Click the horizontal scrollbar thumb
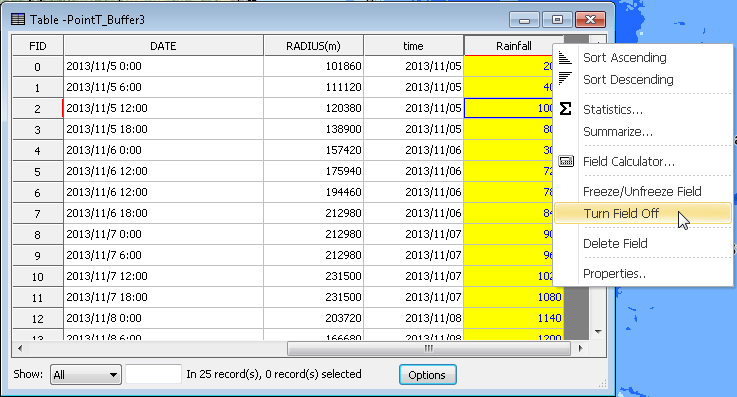 pos(429,348)
